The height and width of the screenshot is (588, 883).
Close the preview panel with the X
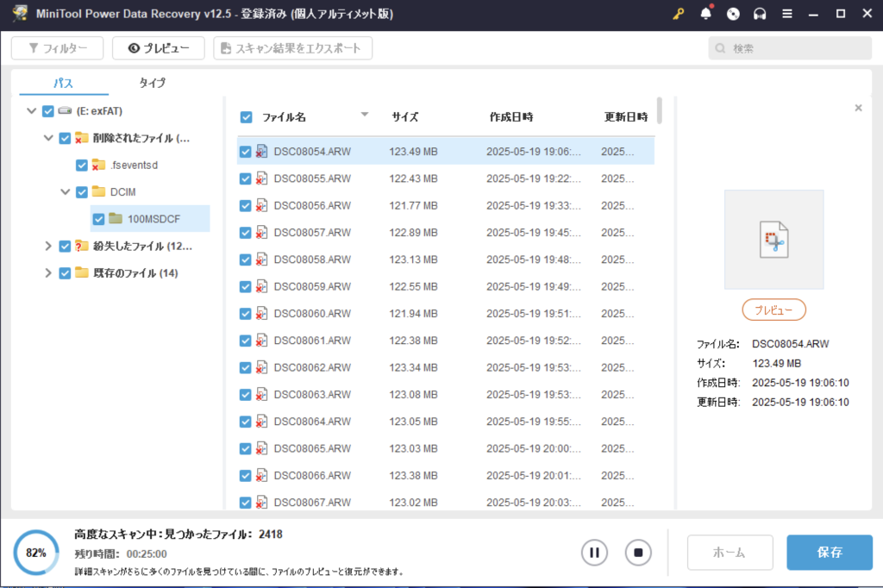click(x=858, y=108)
